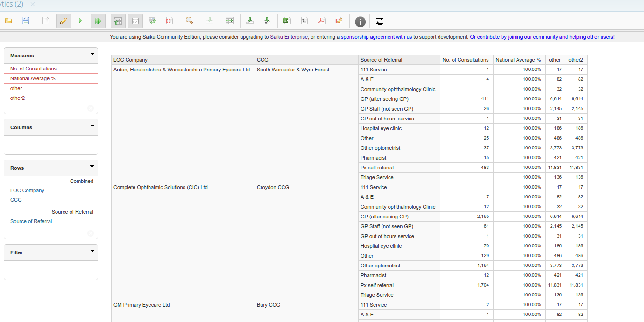Screen dimensions: 644x322
Task: Export results as CSV document icon
Action: click(304, 21)
